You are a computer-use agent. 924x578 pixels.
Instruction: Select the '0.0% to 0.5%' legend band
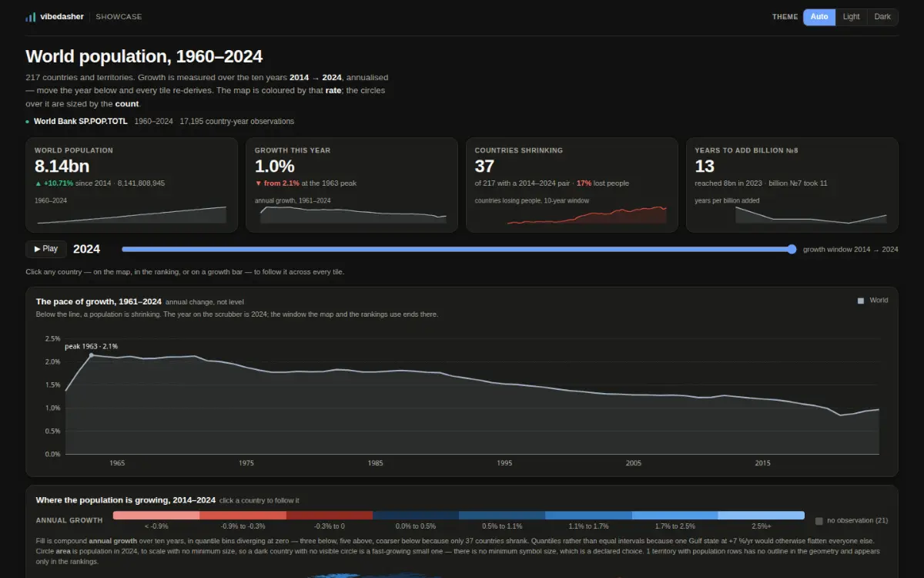416,516
